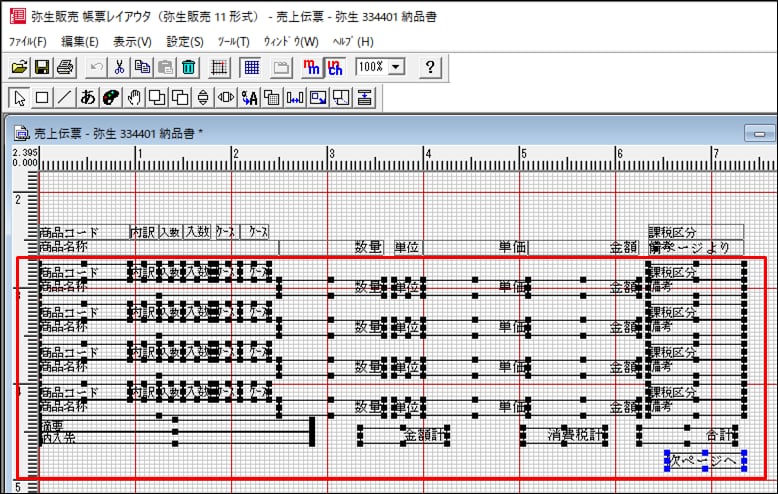Select the header 数量 label
778x494 pixels.
pyautogui.click(x=368, y=247)
